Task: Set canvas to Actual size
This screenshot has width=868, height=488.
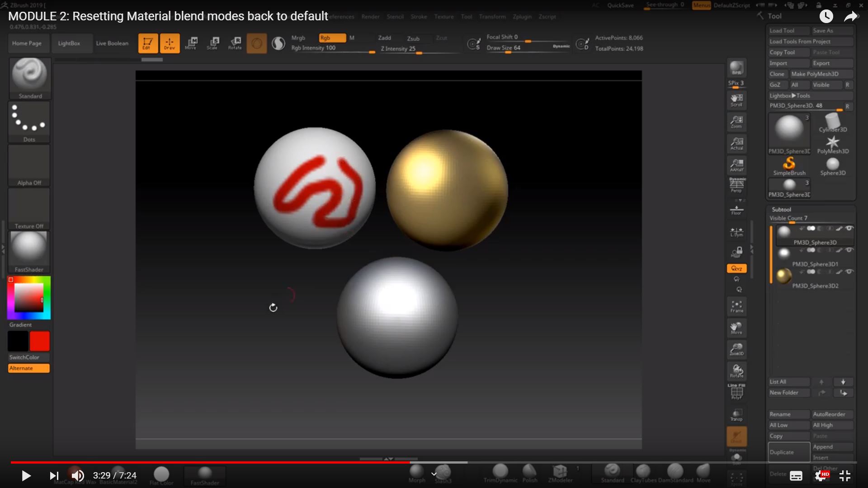Action: pos(736,144)
